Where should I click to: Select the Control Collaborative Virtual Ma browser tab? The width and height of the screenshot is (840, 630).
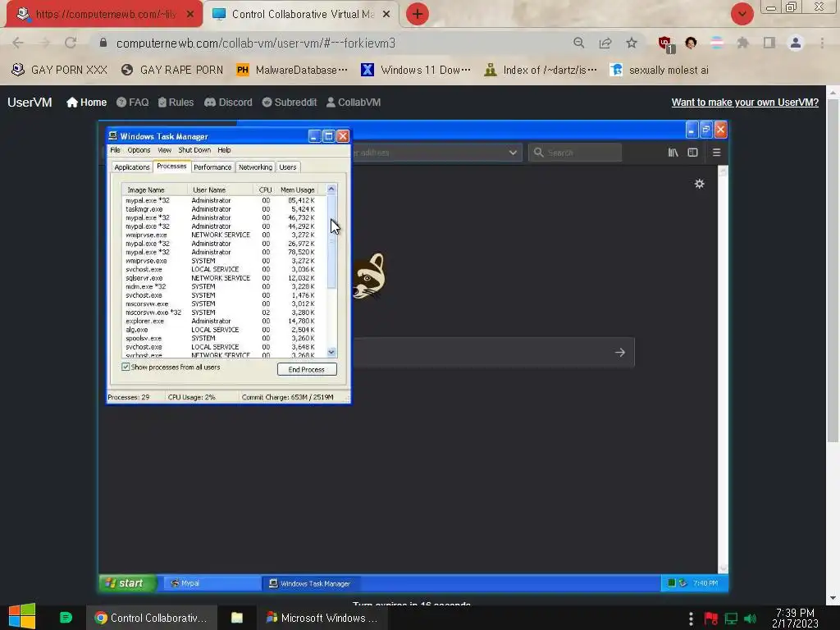click(x=301, y=15)
